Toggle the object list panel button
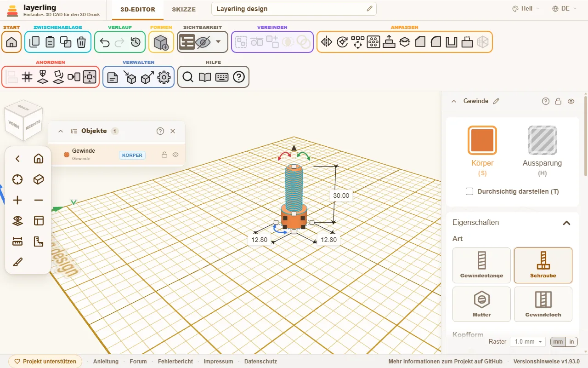This screenshot has height=368, width=588. pyautogui.click(x=187, y=42)
